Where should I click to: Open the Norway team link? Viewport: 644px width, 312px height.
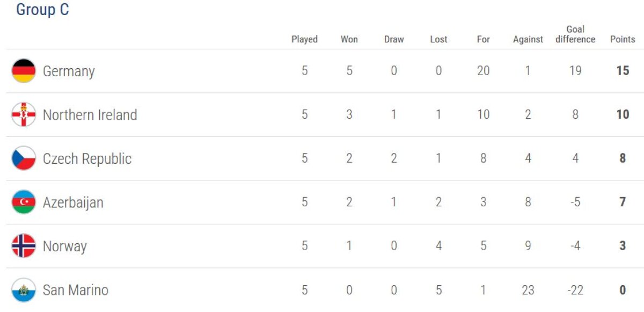(x=64, y=246)
